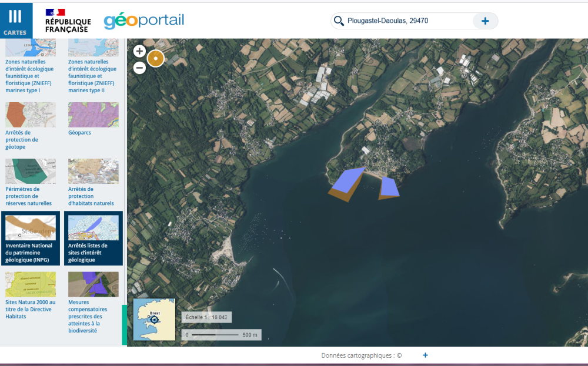Open the CARTES menu panel

tap(15, 21)
